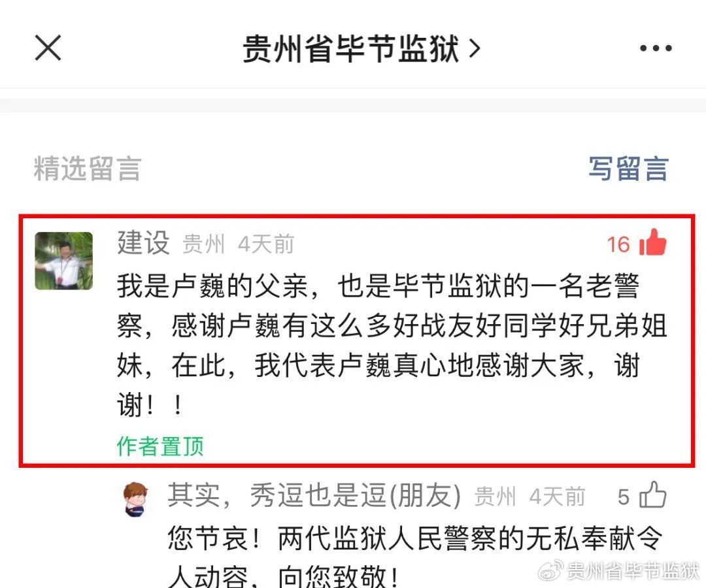706x588 pixels.
Task: Select the username 其实，秀逗也是逗(朋友)
Action: (314, 495)
